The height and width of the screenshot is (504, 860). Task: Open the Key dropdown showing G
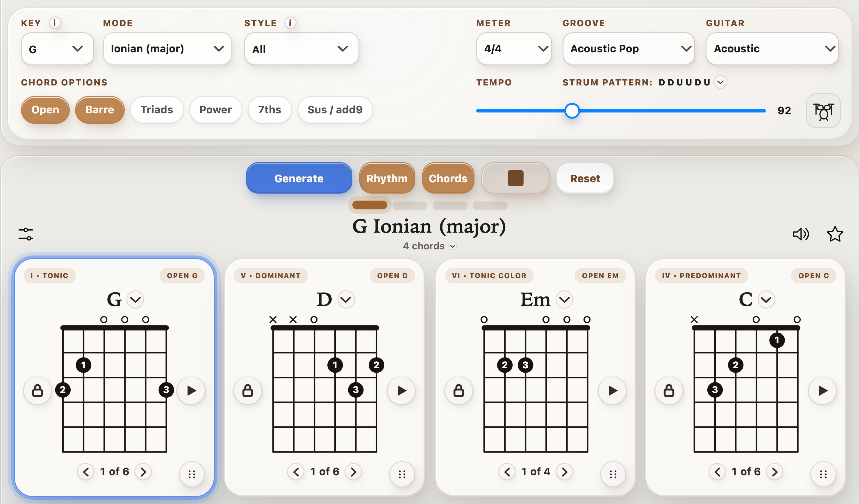(57, 49)
